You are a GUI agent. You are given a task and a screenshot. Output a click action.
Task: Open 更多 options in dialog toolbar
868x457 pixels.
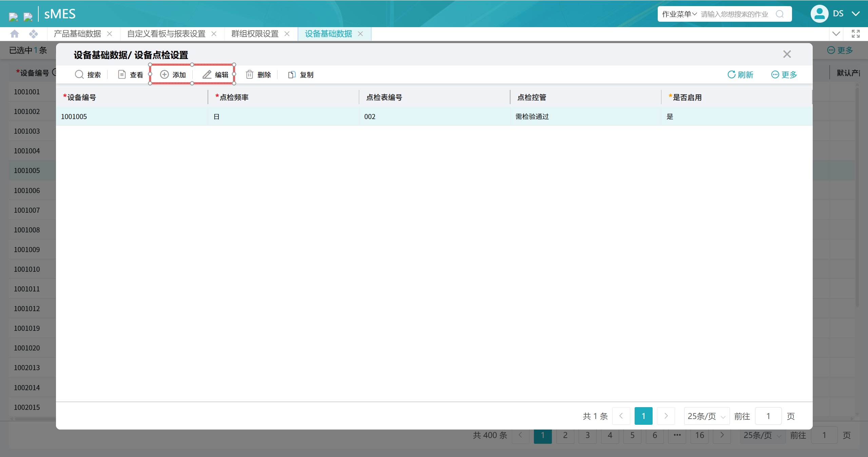click(x=784, y=75)
